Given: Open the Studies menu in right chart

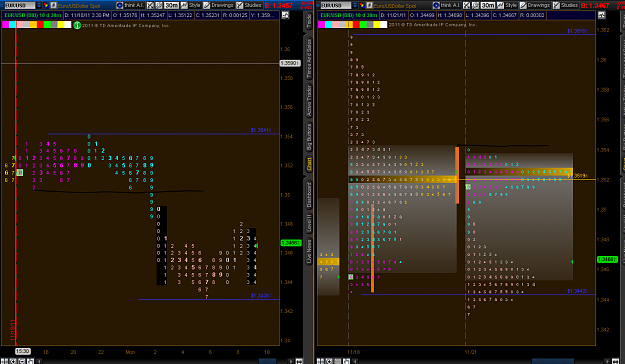Looking at the screenshot, I should 565,5.
